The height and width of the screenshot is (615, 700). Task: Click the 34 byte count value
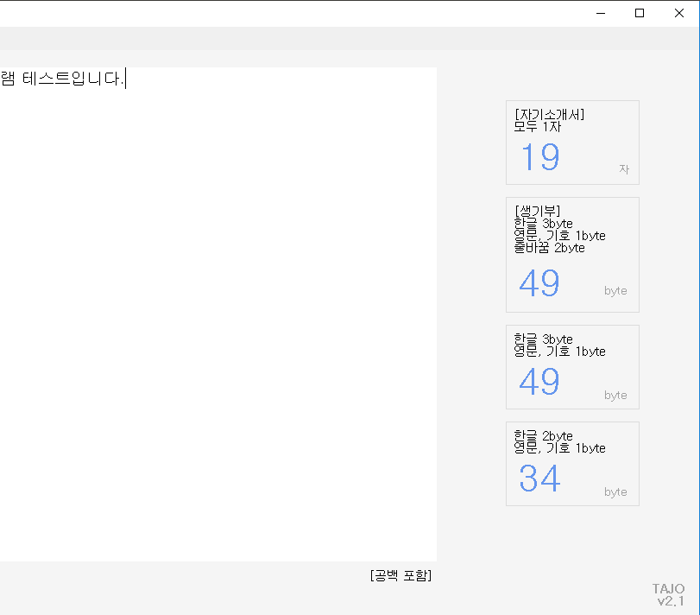click(539, 479)
